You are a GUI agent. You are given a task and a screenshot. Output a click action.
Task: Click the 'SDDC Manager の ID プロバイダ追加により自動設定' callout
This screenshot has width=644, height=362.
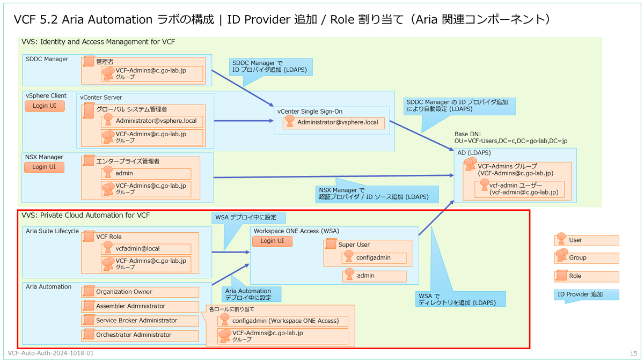pyautogui.click(x=460, y=106)
